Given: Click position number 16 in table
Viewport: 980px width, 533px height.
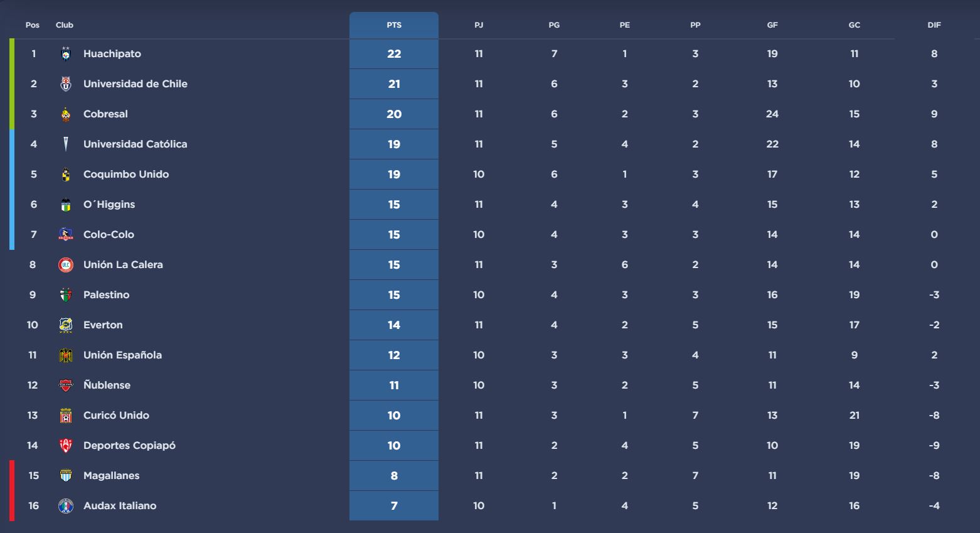Looking at the screenshot, I should (x=33, y=506).
